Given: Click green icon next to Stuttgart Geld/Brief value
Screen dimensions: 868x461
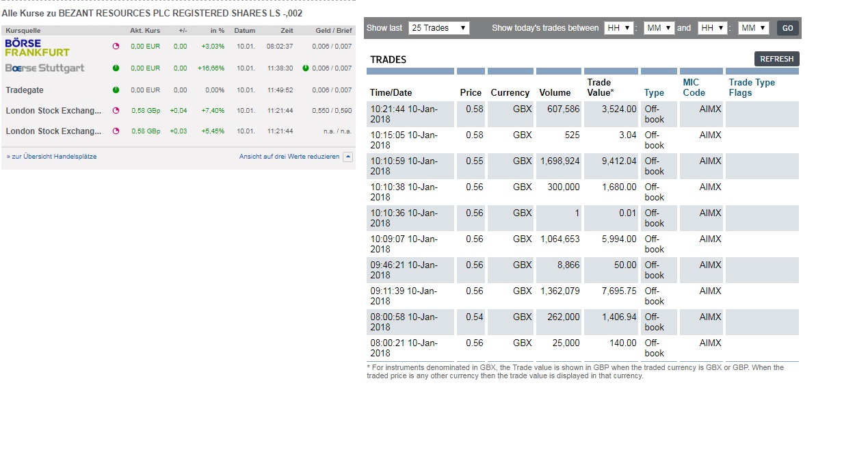Looking at the screenshot, I should click(x=305, y=68).
